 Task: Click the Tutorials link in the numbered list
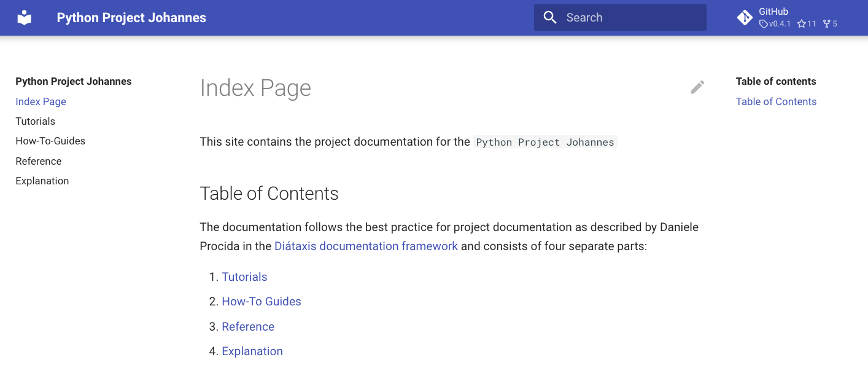[x=244, y=277]
